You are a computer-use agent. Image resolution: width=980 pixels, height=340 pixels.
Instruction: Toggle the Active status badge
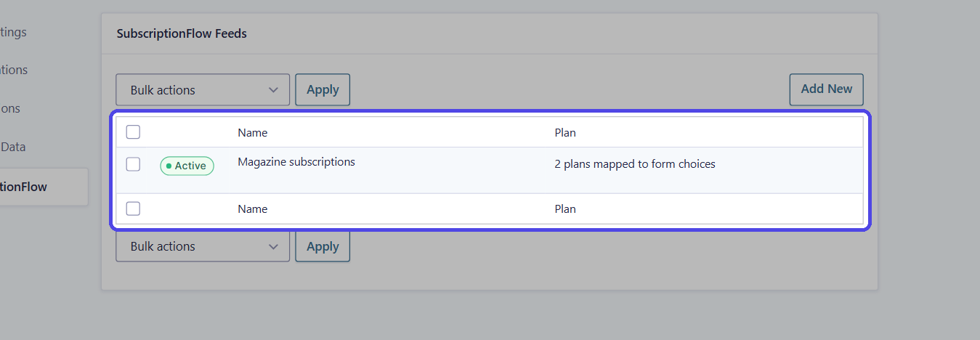(x=187, y=166)
